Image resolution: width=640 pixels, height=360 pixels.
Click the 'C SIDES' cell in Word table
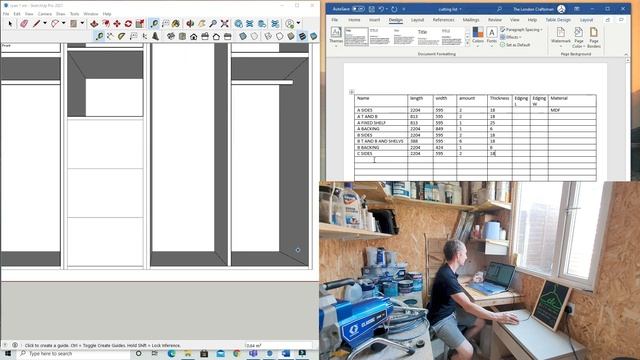381,153
